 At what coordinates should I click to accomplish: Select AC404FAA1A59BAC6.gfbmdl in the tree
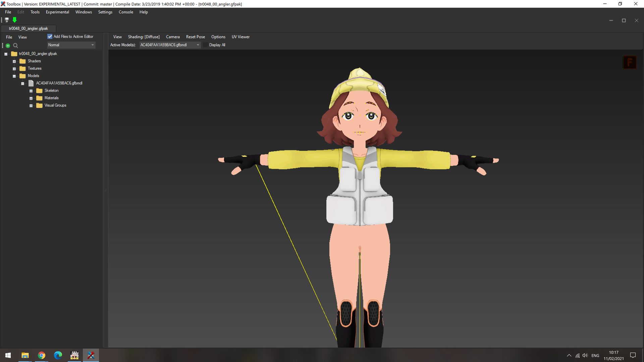59,83
